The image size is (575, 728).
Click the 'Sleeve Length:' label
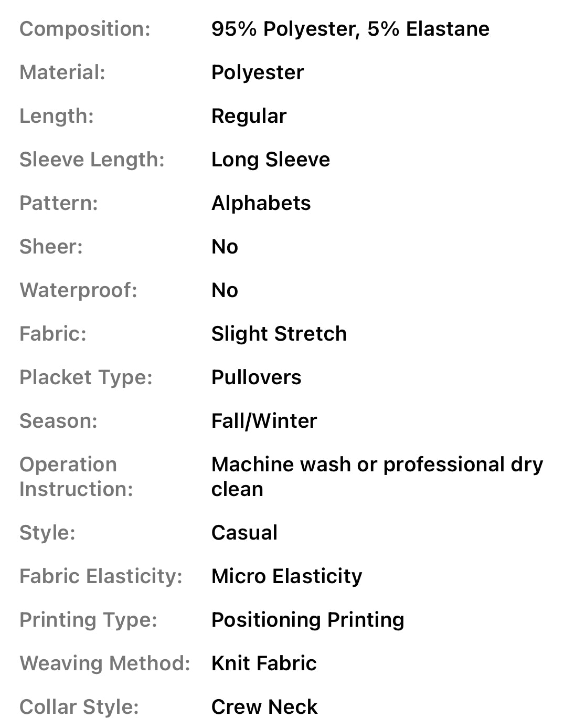click(92, 160)
